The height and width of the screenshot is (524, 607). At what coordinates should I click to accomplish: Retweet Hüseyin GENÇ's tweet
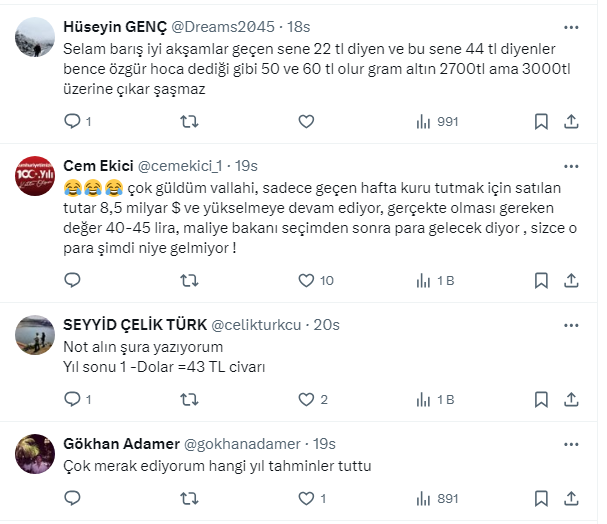(188, 121)
